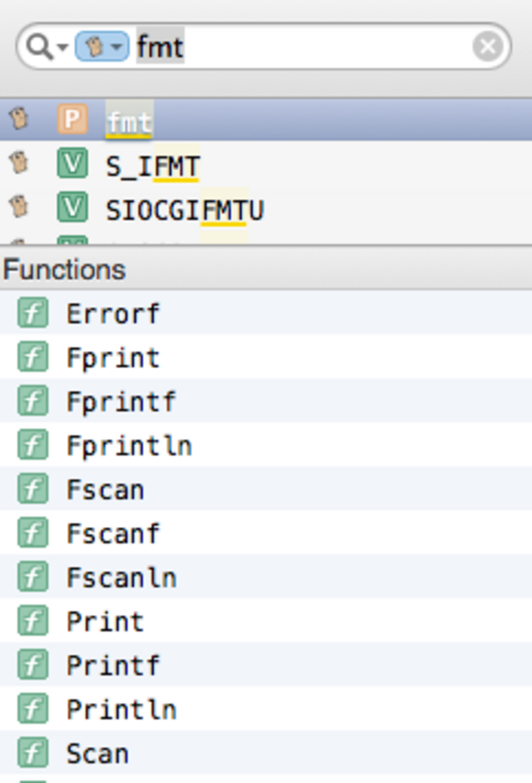Open the search options dropdown arrow
532x783 pixels.
coord(63,47)
